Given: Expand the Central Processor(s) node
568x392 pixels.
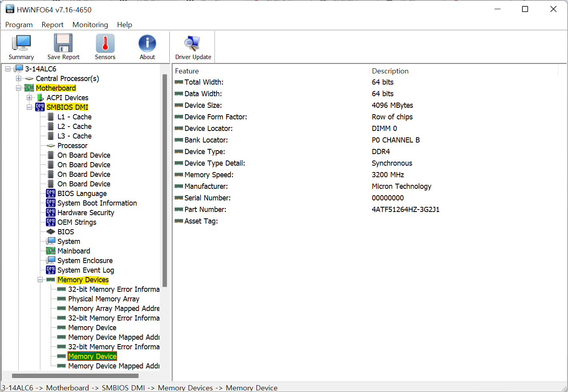Looking at the screenshot, I should point(18,78).
